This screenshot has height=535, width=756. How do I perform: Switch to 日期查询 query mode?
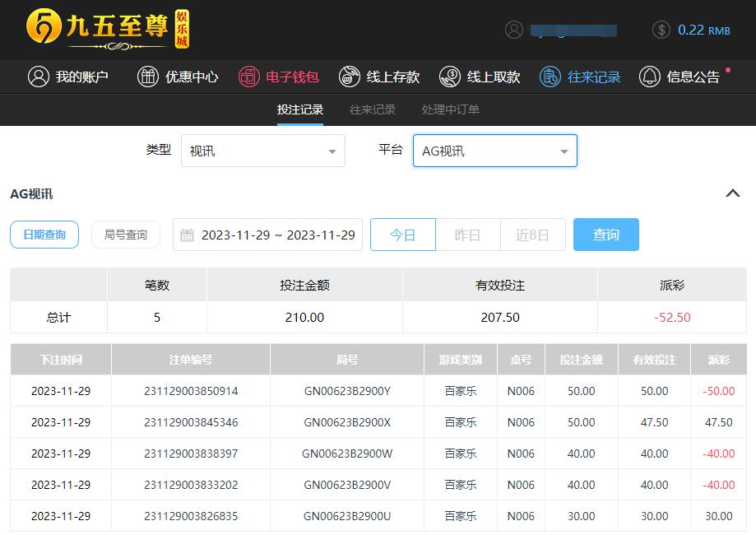pyautogui.click(x=44, y=235)
